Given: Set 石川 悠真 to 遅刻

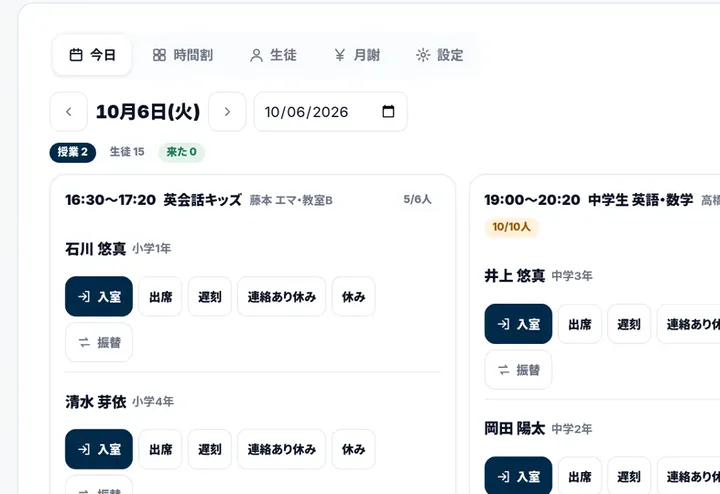Looking at the screenshot, I should click(210, 297).
